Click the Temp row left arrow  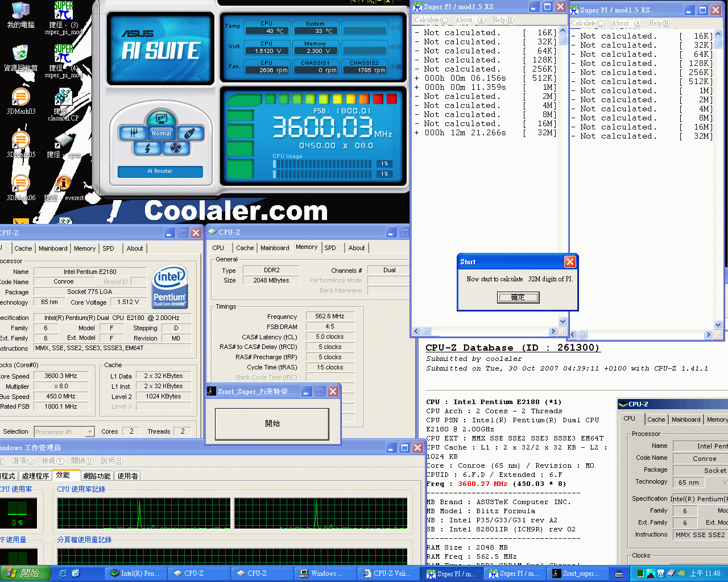[x=391, y=28]
